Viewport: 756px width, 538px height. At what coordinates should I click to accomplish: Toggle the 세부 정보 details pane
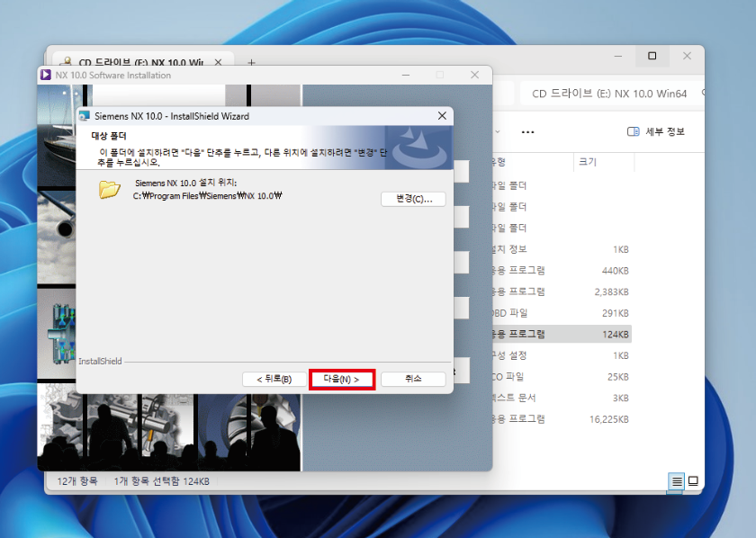(656, 131)
